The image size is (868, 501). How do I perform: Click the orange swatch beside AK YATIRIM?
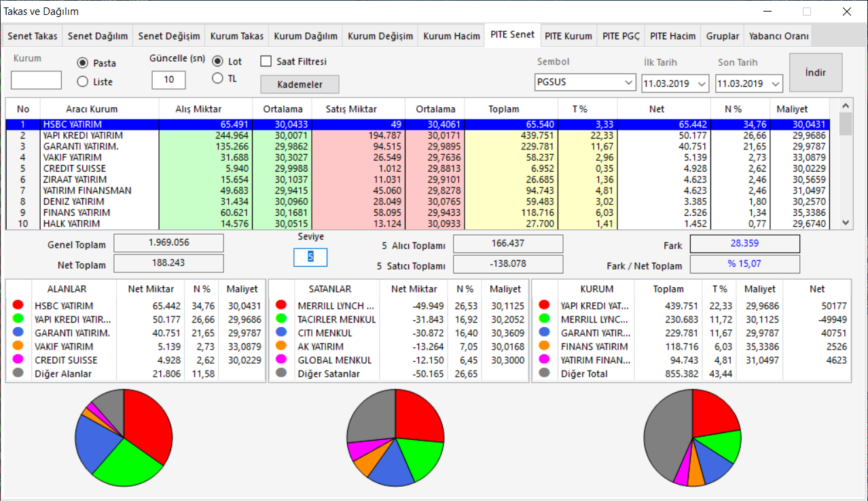(x=281, y=346)
